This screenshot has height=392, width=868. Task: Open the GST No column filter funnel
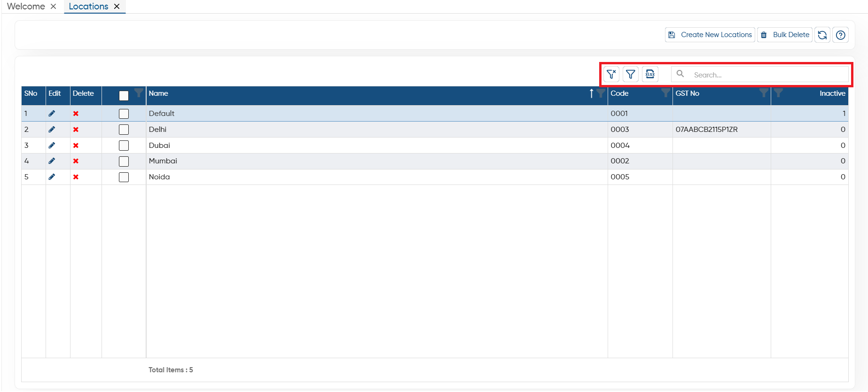coord(764,92)
